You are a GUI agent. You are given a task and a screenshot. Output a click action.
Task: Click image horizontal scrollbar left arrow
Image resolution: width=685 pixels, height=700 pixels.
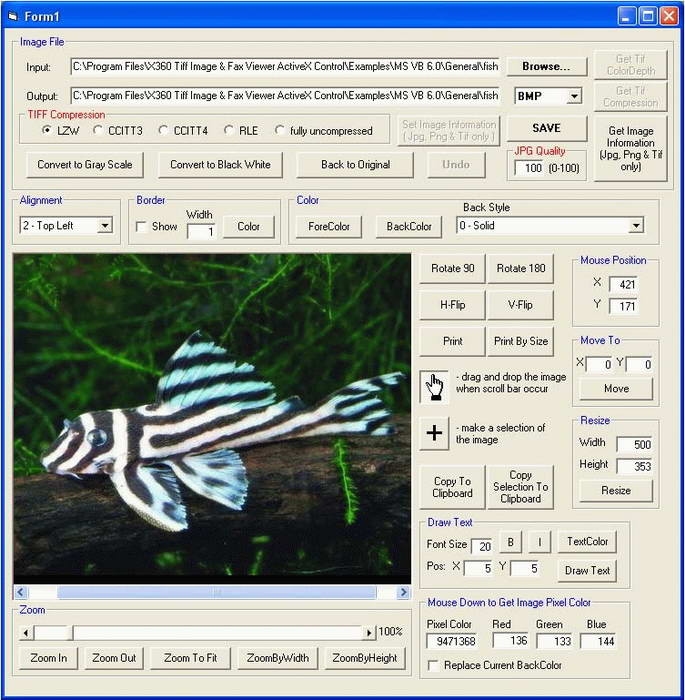tap(21, 592)
